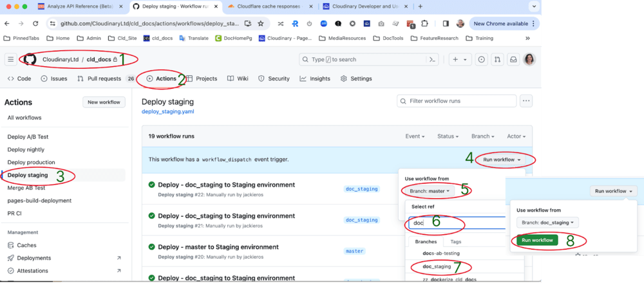Select Deploy production workflow

[31, 162]
